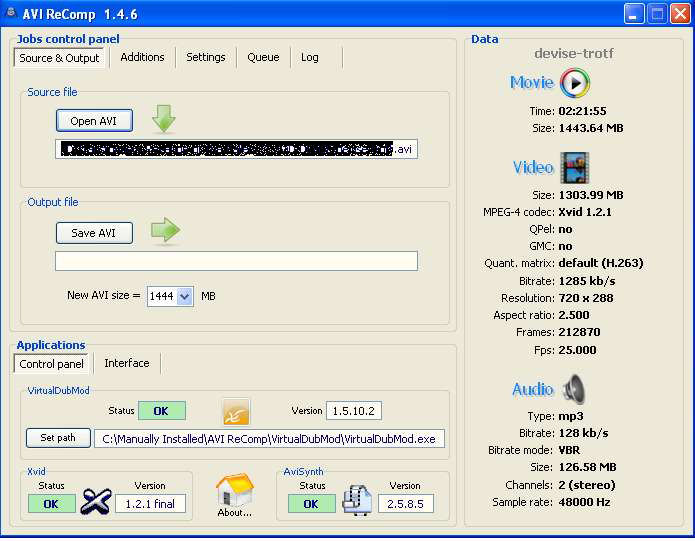
Task: Open the New AVI size dropdown
Action: pyautogui.click(x=184, y=296)
